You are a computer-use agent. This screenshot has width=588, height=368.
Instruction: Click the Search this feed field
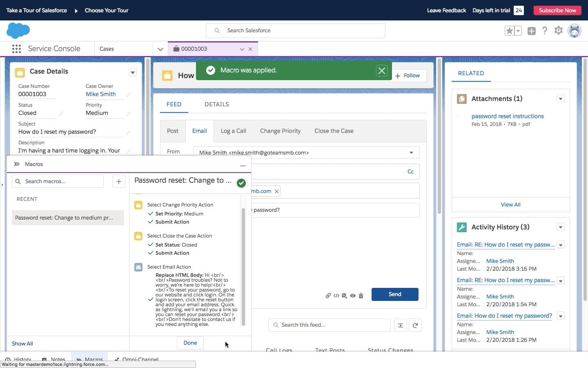(330, 325)
